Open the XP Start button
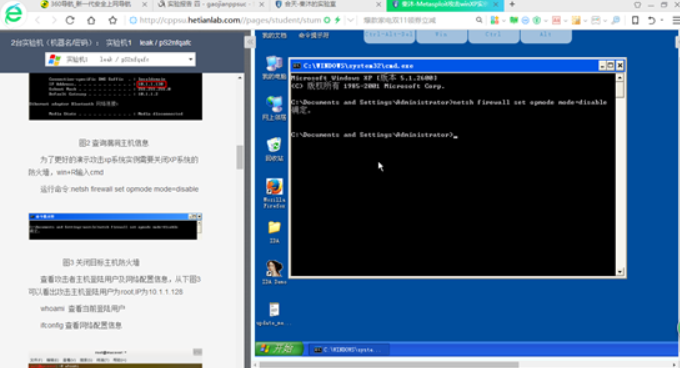 click(x=279, y=349)
